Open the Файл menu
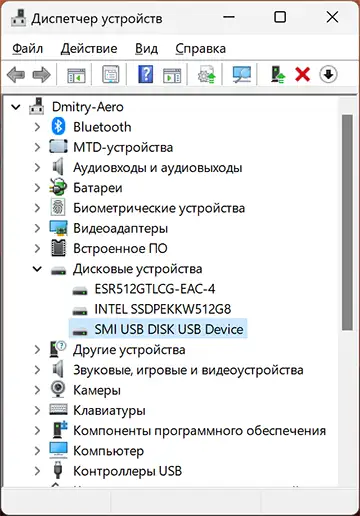Image resolution: width=360 pixels, height=516 pixels. pos(28,49)
